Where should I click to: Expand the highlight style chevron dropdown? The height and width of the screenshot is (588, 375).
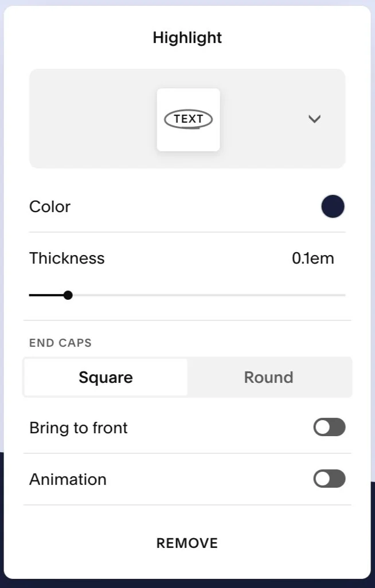click(314, 119)
